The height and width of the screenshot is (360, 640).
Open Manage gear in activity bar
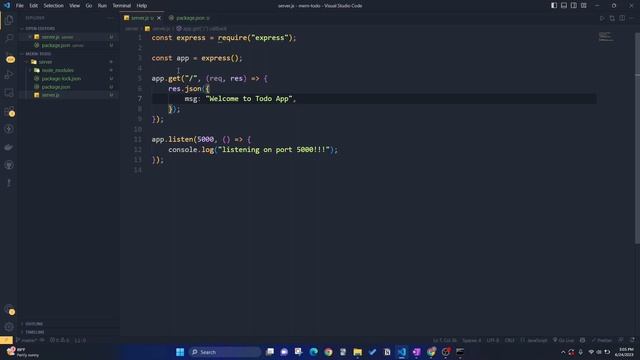[x=9, y=327]
